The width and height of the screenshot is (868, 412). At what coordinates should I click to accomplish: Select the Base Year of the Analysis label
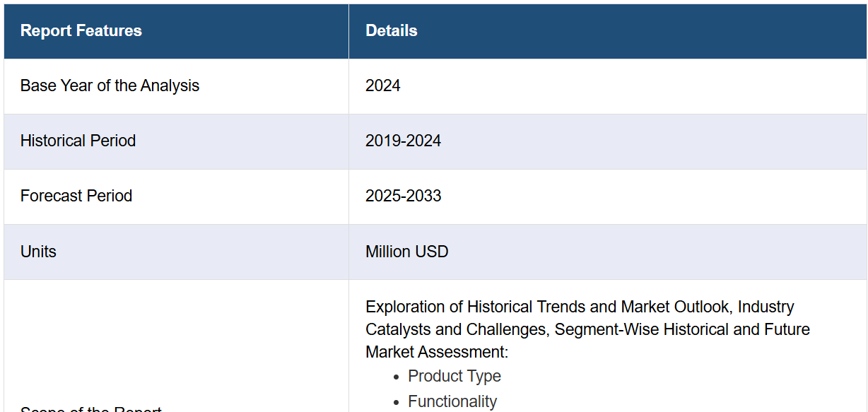110,86
